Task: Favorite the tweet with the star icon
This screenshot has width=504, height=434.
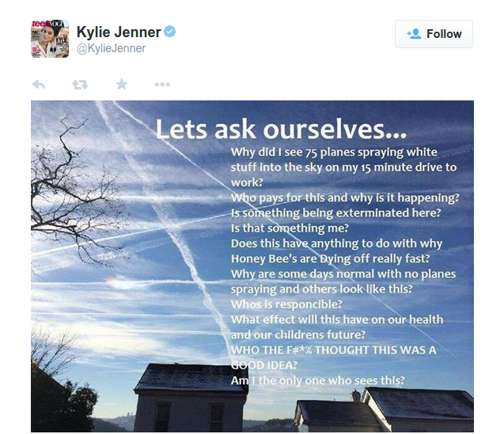Action: [x=122, y=84]
